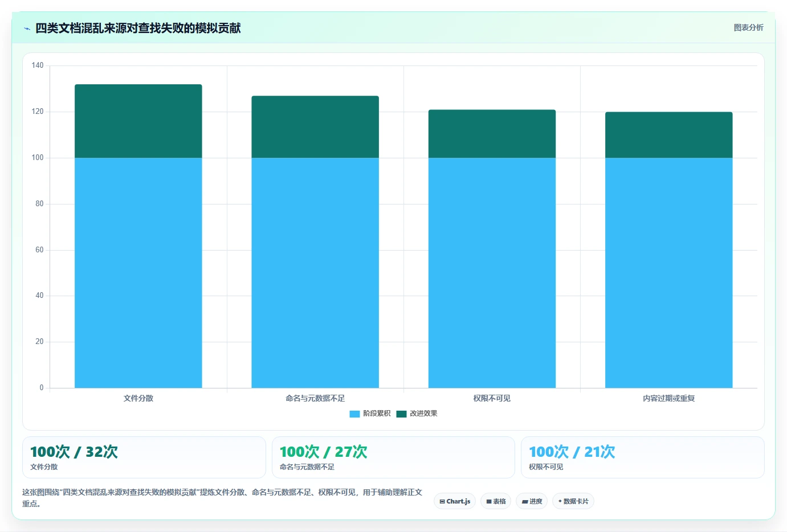The height and width of the screenshot is (532, 787).
Task: Click the 进度 tag
Action: tap(532, 501)
